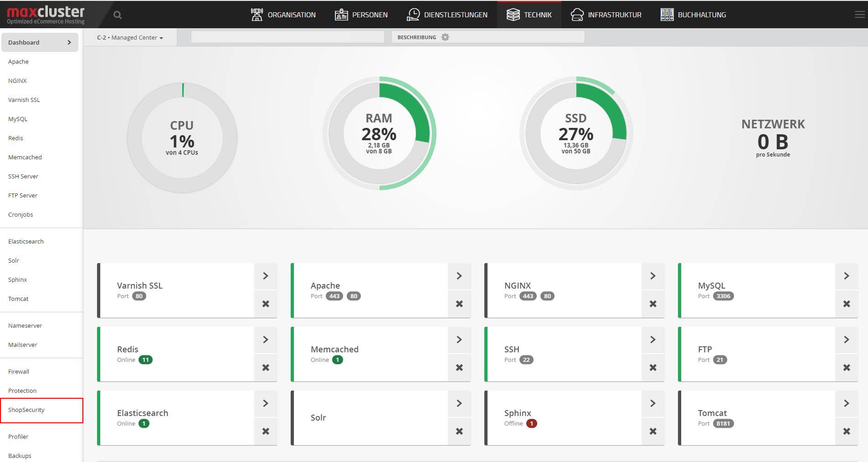
Task: Open Profiler sidebar entry
Action: pyautogui.click(x=18, y=437)
